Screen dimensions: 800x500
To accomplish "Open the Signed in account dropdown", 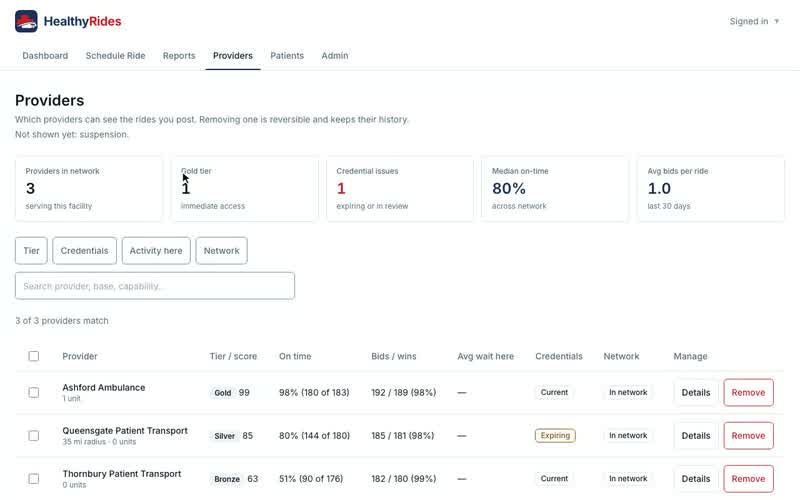I will [x=754, y=21].
